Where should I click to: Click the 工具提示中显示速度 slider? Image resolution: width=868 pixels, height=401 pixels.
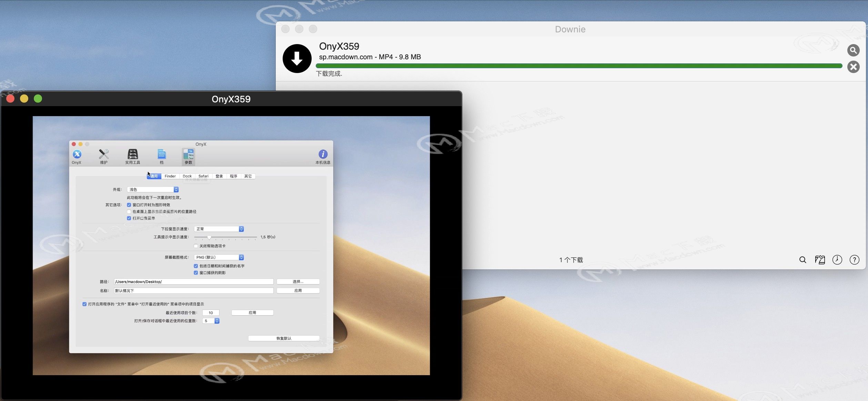pos(225,237)
